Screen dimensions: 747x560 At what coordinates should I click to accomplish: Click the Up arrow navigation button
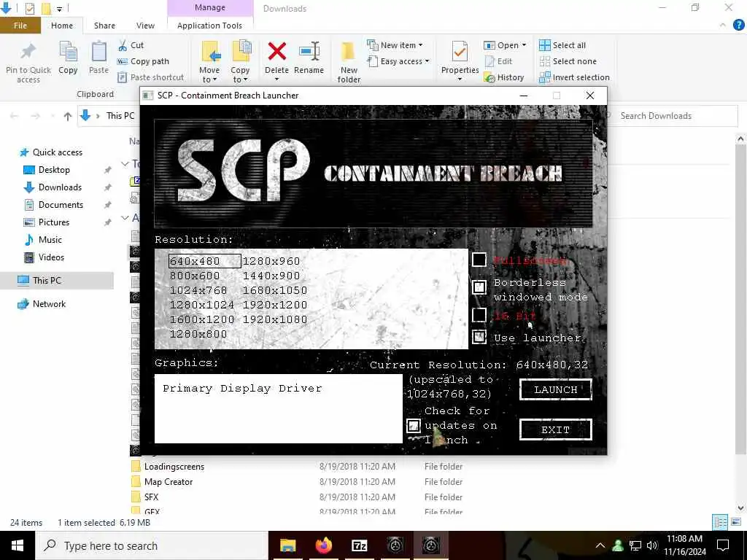point(68,116)
